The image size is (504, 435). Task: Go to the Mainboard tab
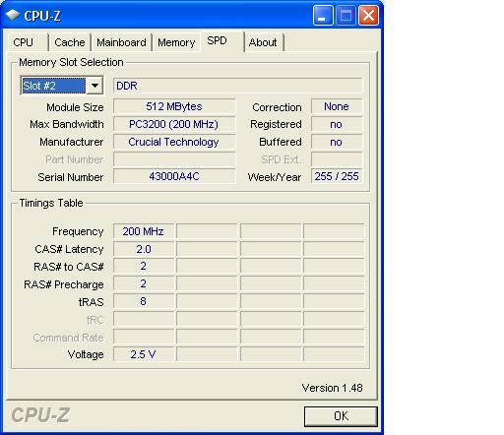coord(121,42)
